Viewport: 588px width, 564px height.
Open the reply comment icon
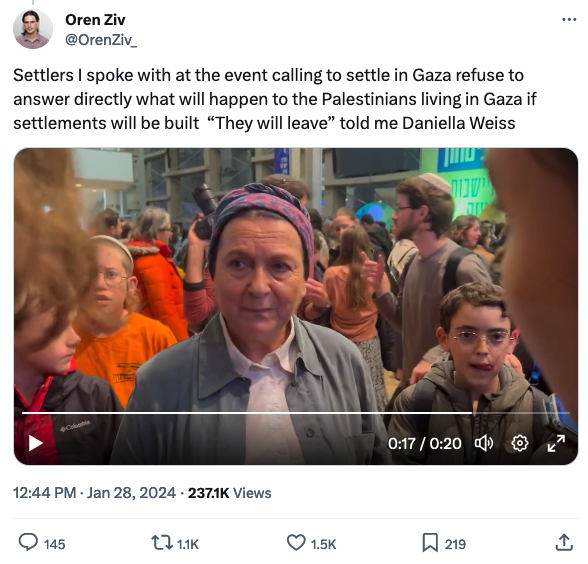[28, 542]
